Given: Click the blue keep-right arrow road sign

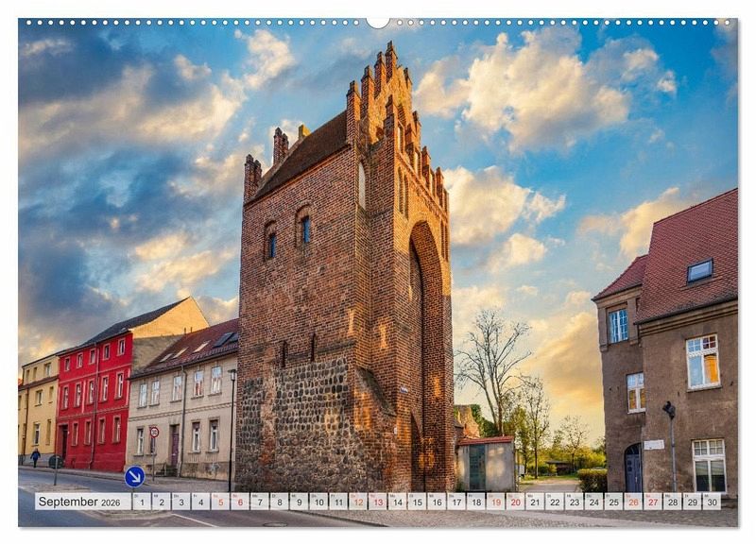Looking at the screenshot, I should click(135, 476).
